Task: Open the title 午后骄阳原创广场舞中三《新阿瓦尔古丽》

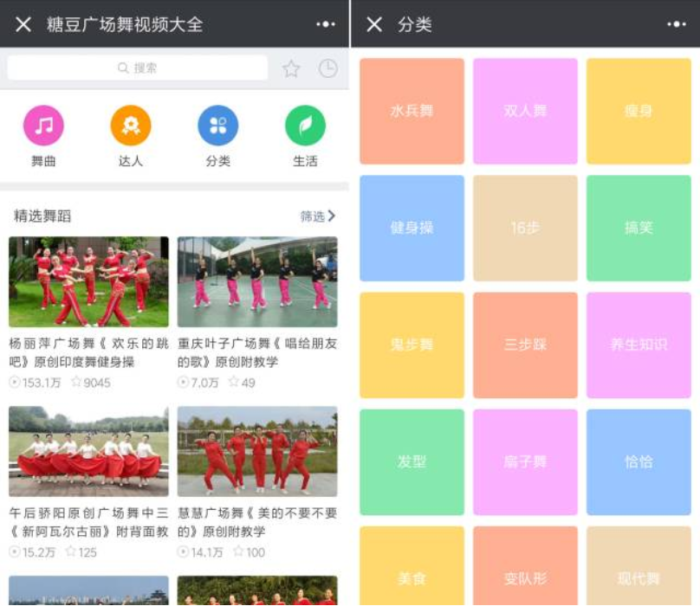Action: [89, 522]
